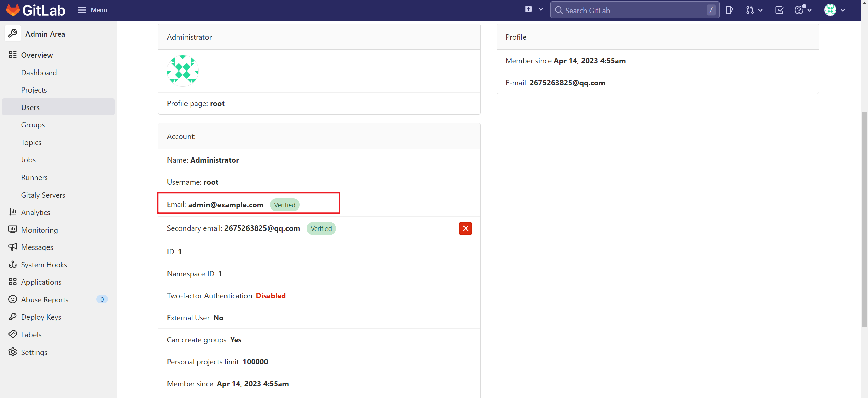Go to Projects in sidebar
The image size is (868, 398).
point(34,90)
